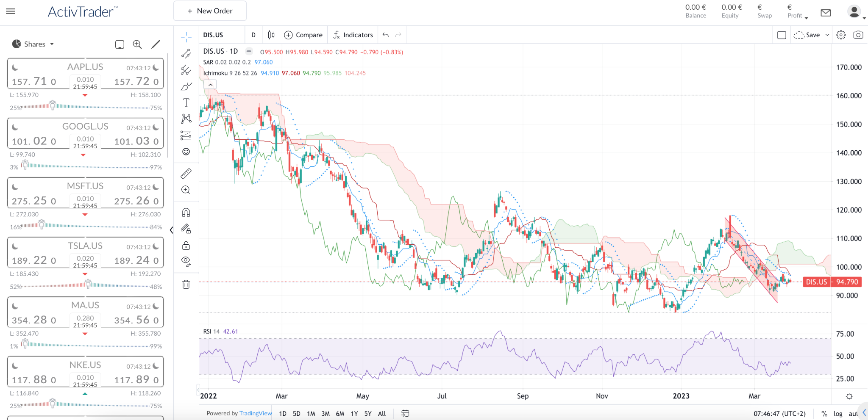Hide all drawings with eye icon
This screenshot has height=420, width=868.
pyautogui.click(x=186, y=262)
